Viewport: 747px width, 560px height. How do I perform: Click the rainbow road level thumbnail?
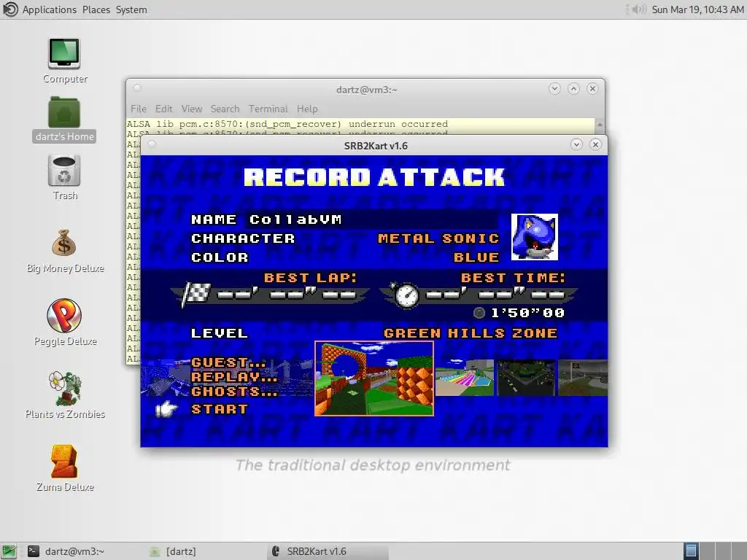[465, 378]
